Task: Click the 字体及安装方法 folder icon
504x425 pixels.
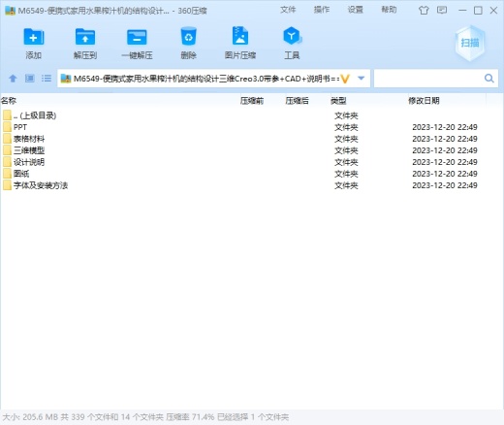Action: (7, 185)
